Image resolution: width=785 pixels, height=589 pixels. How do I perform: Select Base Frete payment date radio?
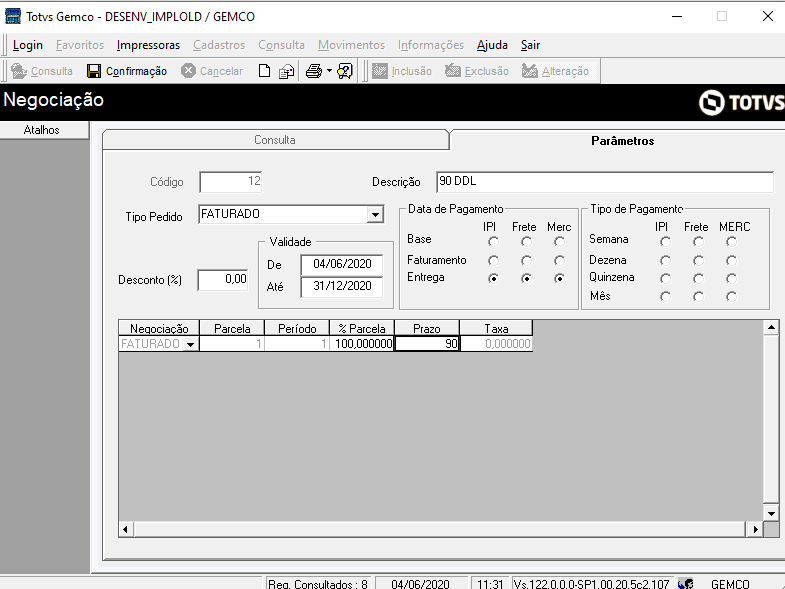[526, 242]
